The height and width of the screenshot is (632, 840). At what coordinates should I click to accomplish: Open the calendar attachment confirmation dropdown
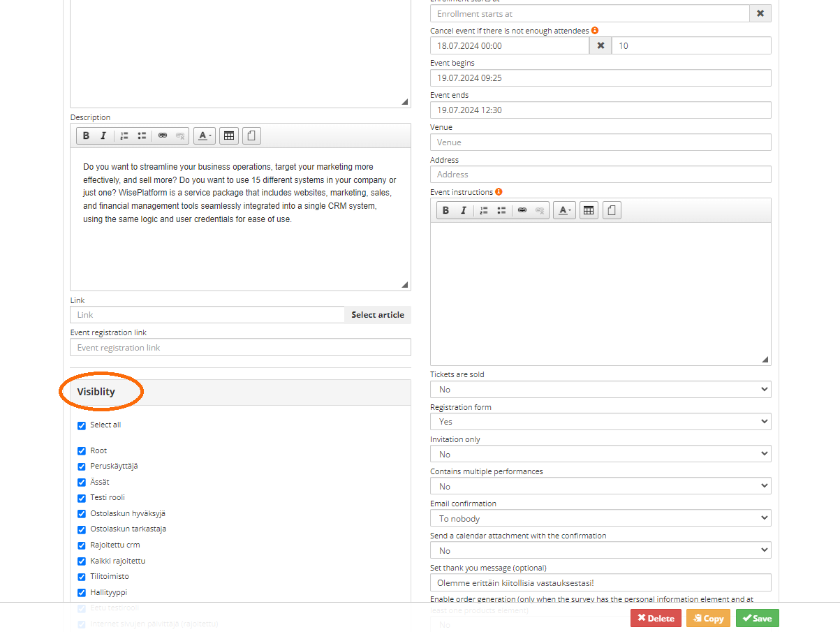tap(600, 550)
